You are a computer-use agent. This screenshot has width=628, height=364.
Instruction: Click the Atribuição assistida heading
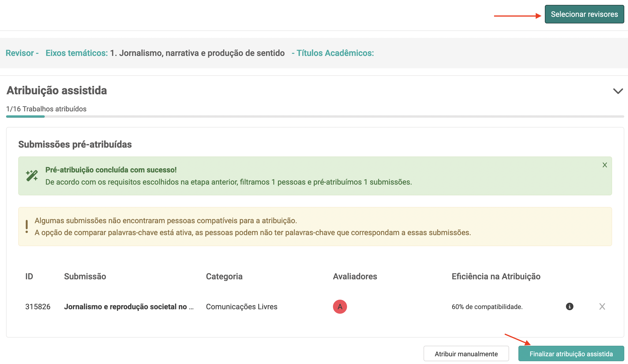57,90
